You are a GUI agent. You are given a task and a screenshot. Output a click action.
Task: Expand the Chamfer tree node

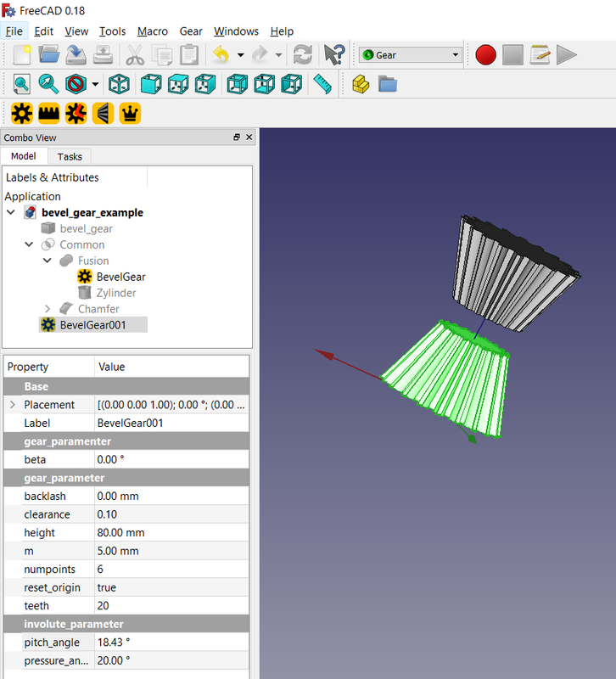coord(48,309)
